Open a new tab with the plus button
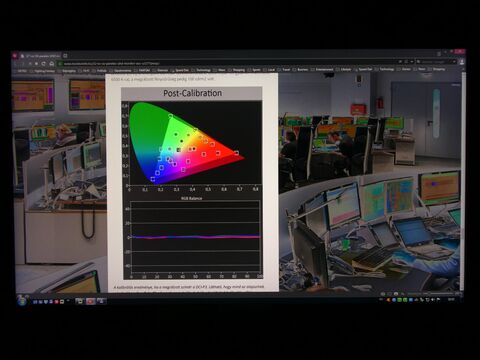Viewport: 480px width, 360px height. (65, 56)
